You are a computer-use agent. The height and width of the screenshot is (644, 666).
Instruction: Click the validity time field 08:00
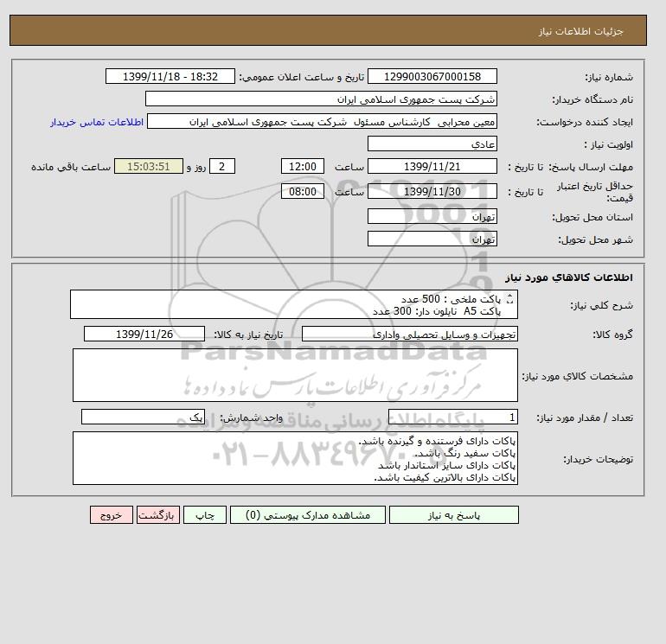303,191
